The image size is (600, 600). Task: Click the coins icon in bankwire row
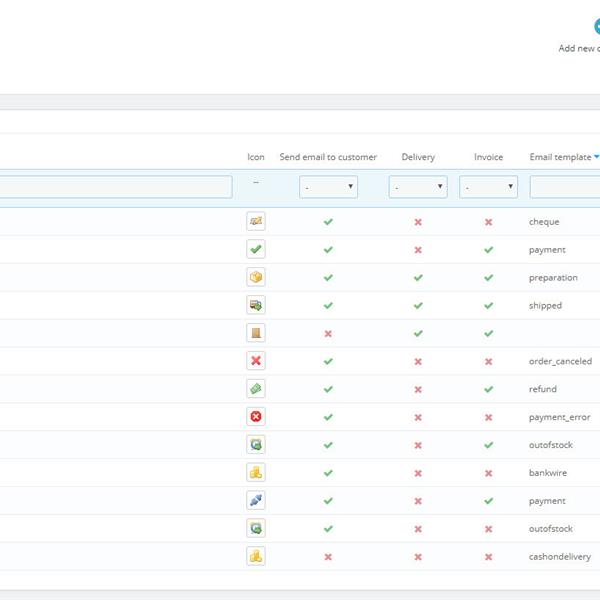(x=256, y=473)
